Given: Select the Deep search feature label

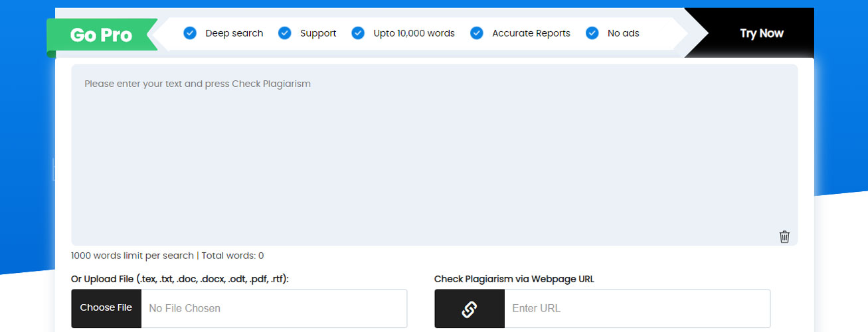Looking at the screenshot, I should (234, 33).
